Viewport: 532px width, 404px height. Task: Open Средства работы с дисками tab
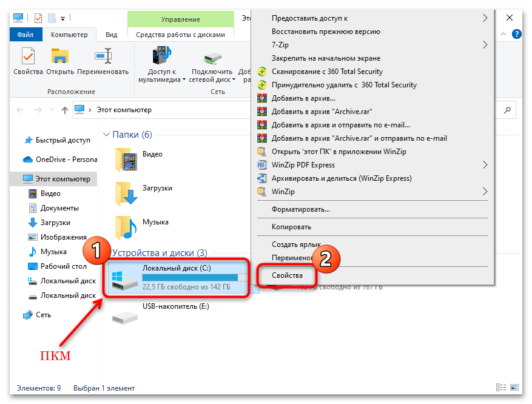[x=181, y=35]
